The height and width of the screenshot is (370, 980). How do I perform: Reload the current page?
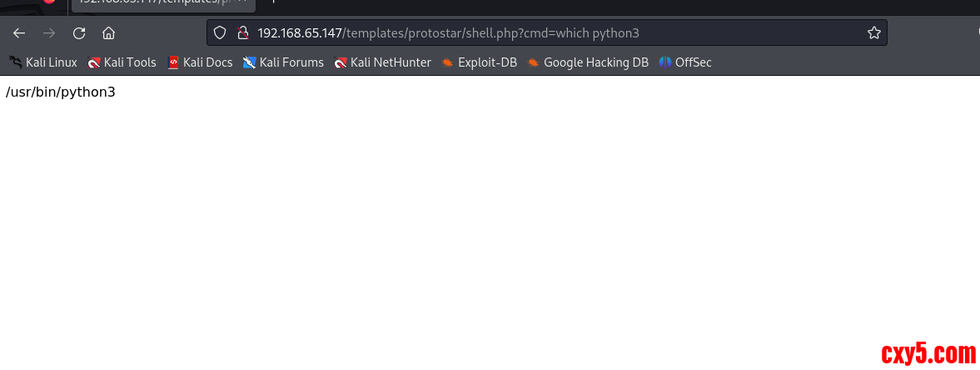point(79,33)
